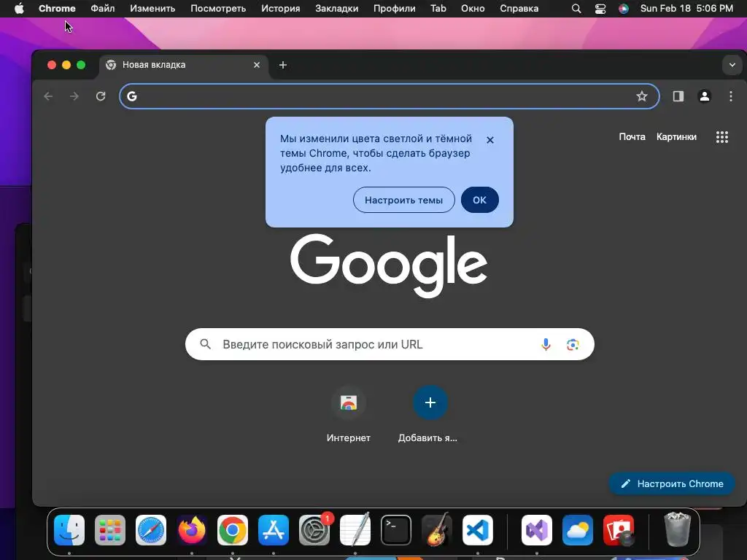747x560 pixels.
Task: Start voice search with the microphone
Action: click(546, 344)
